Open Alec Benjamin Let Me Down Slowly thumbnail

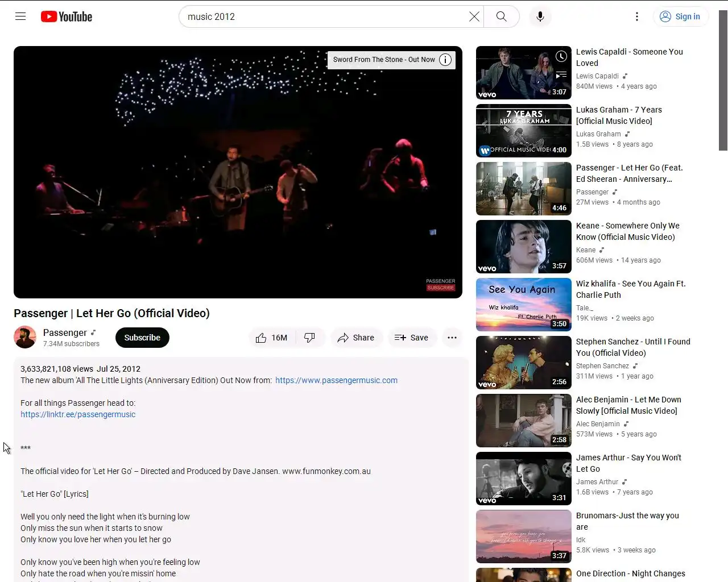524,421
